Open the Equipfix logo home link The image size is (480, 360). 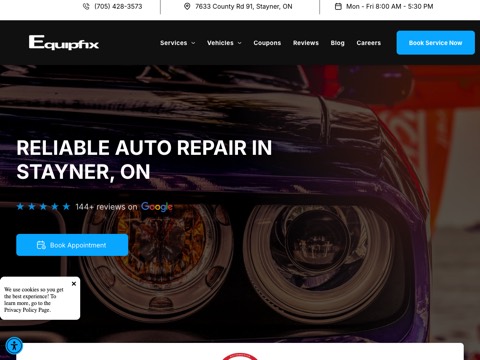[x=64, y=43]
